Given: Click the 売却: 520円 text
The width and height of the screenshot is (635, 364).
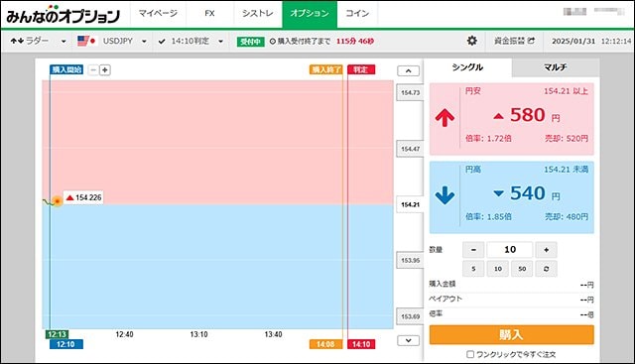Looking at the screenshot, I should coord(567,139).
